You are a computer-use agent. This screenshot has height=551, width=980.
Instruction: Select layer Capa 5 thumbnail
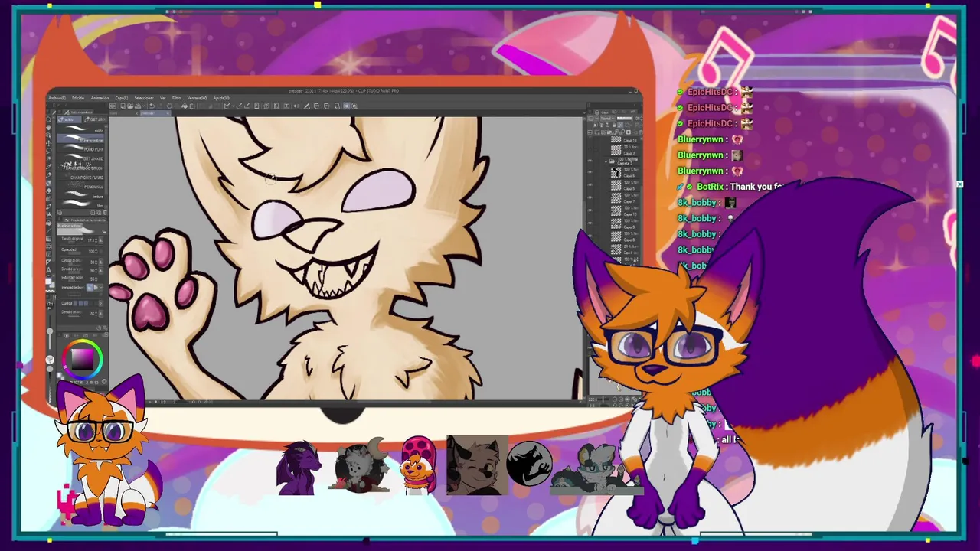[616, 184]
